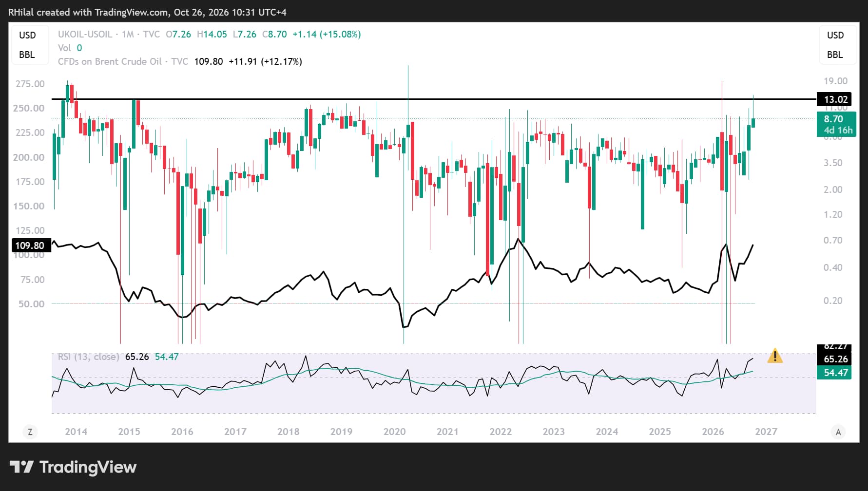The width and height of the screenshot is (868, 491).
Task: Click the UKOIL-USOIL symbol title
Action: (85, 35)
